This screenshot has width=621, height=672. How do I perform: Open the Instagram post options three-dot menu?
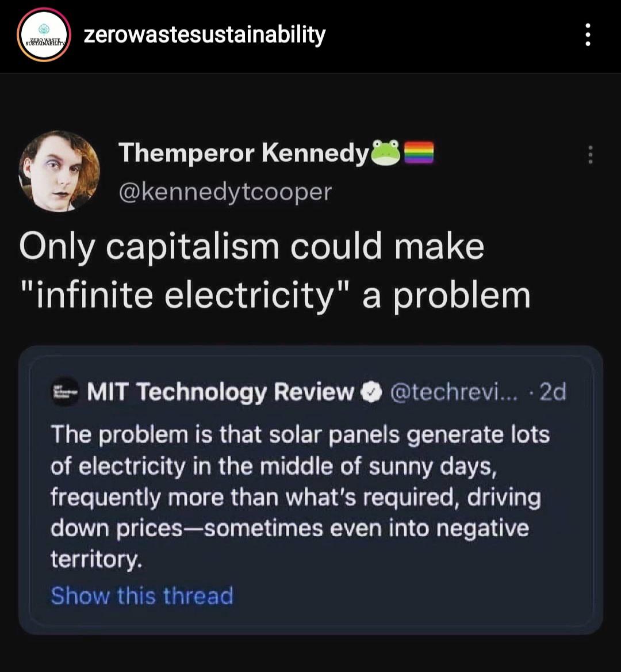coord(587,35)
